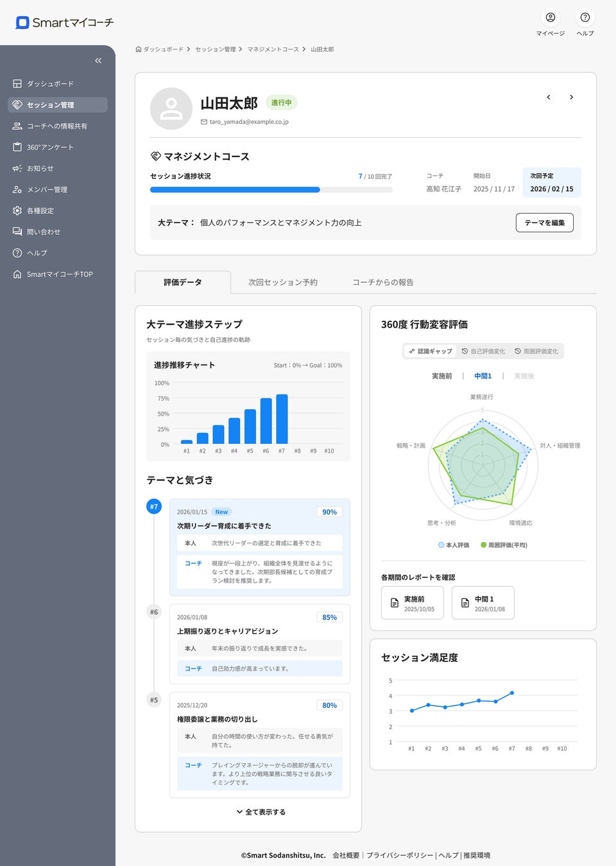Screen dimensions: 616x866
Task: Open 中間1 2026/01/08 report
Action: click(x=483, y=603)
